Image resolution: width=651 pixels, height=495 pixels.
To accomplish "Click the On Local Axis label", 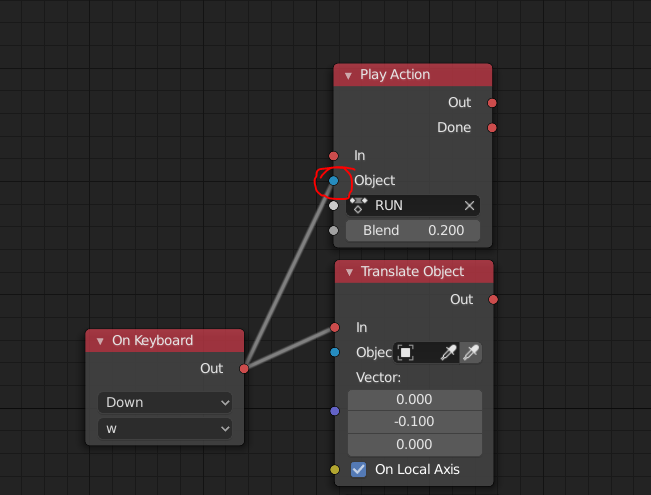I will tap(417, 470).
